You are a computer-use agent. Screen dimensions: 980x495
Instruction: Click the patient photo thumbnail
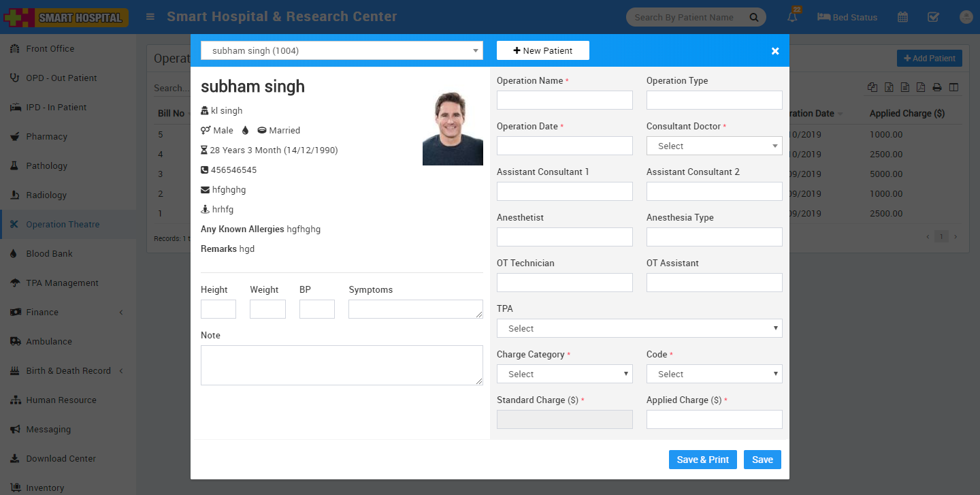[453, 129]
